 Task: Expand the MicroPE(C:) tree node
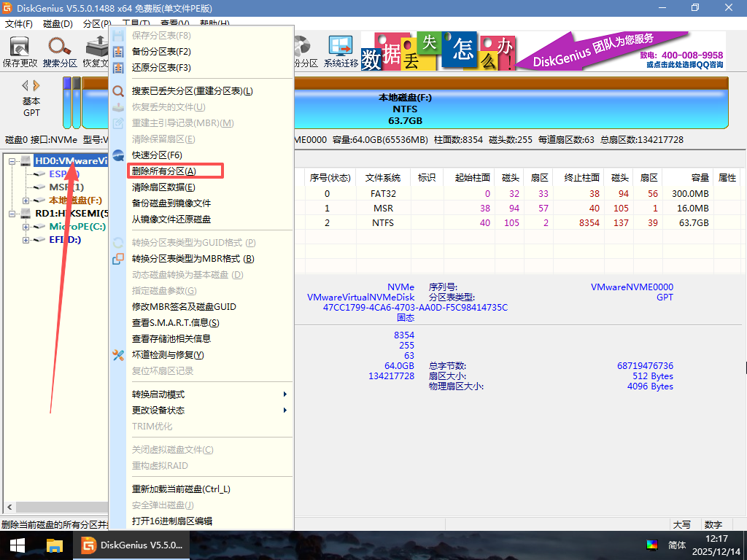[26, 227]
